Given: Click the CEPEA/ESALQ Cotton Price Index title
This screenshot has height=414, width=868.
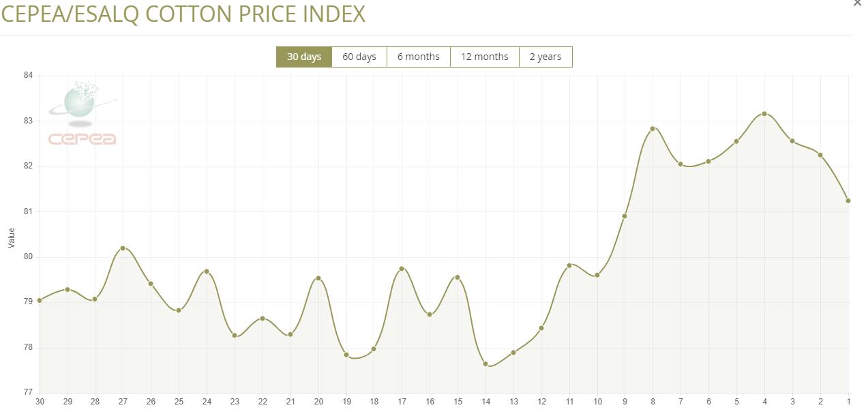Looking at the screenshot, I should click(x=183, y=14).
